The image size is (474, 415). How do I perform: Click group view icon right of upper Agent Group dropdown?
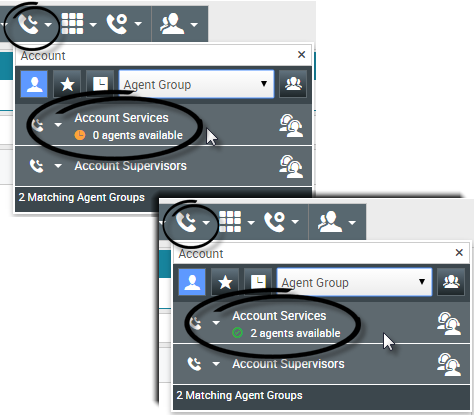(293, 84)
